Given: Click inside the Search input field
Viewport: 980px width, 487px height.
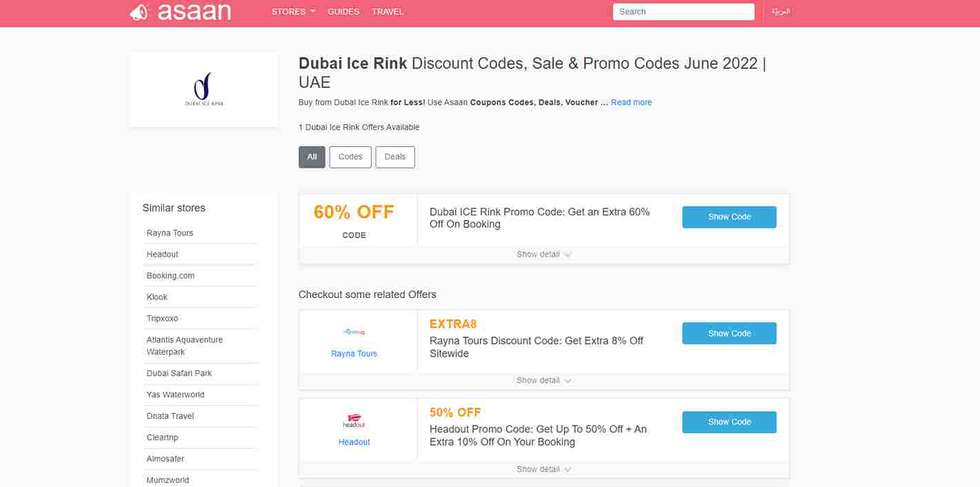Looking at the screenshot, I should 683,11.
